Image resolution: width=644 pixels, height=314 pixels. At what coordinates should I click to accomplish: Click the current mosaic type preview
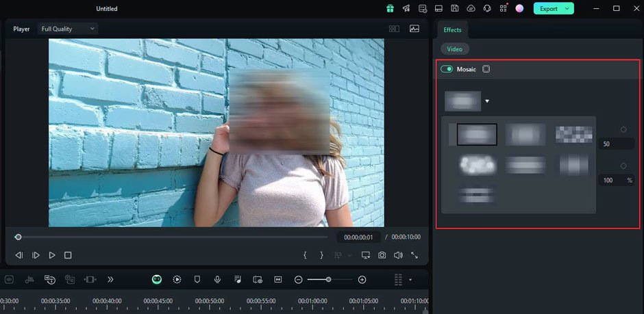point(462,101)
